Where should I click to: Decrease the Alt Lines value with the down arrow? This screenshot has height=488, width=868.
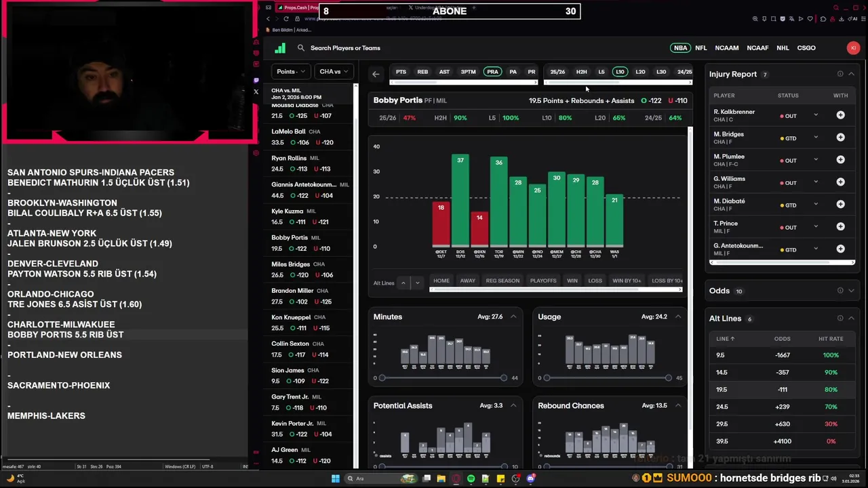click(417, 283)
